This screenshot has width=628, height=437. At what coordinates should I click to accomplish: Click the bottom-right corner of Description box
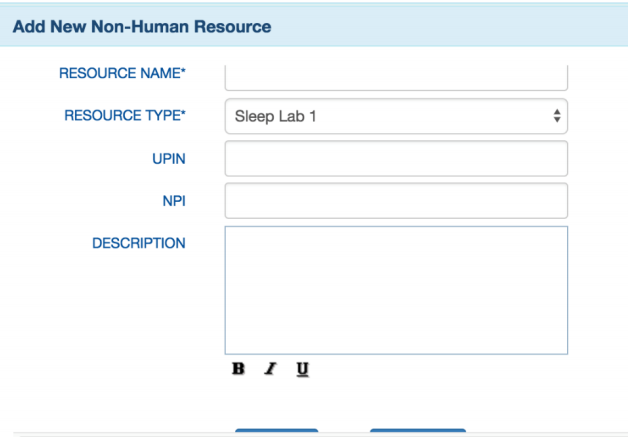pos(563,350)
